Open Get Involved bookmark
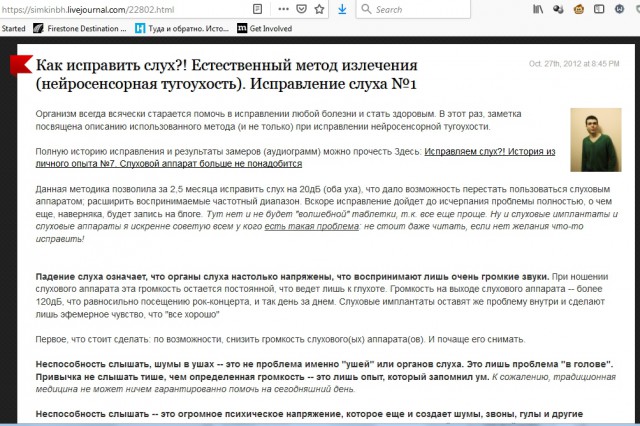The image size is (640, 426). point(264,28)
